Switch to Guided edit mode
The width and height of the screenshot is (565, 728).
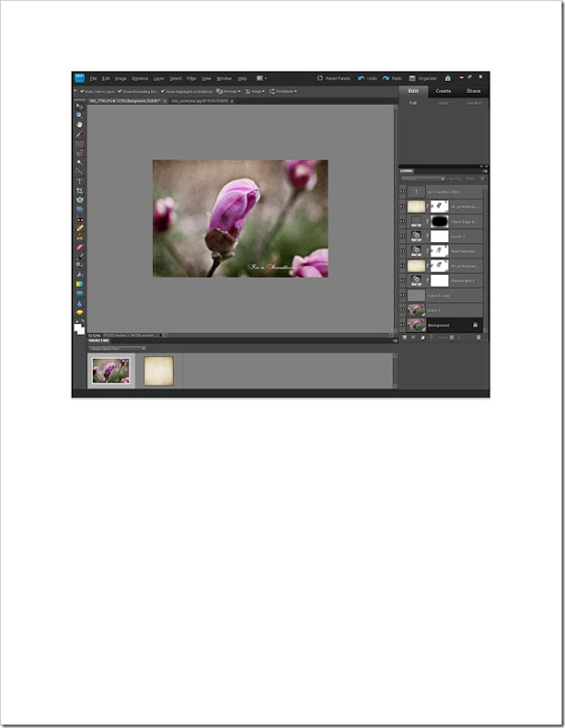coord(474,103)
